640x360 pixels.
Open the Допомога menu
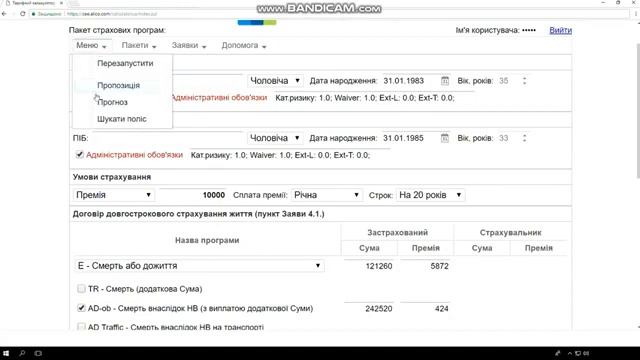pyautogui.click(x=244, y=45)
